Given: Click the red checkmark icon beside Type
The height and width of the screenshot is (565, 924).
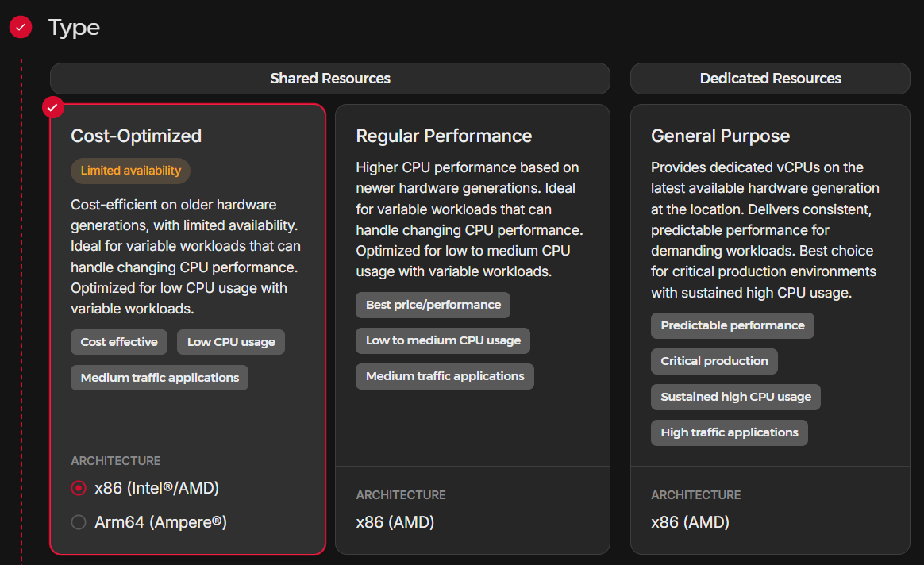Looking at the screenshot, I should tap(21, 27).
